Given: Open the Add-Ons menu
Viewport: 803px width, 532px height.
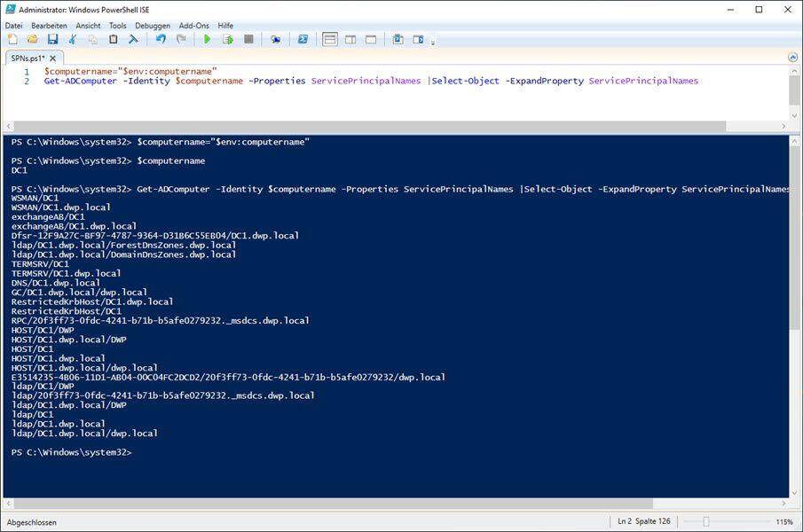Looking at the screenshot, I should [x=194, y=26].
